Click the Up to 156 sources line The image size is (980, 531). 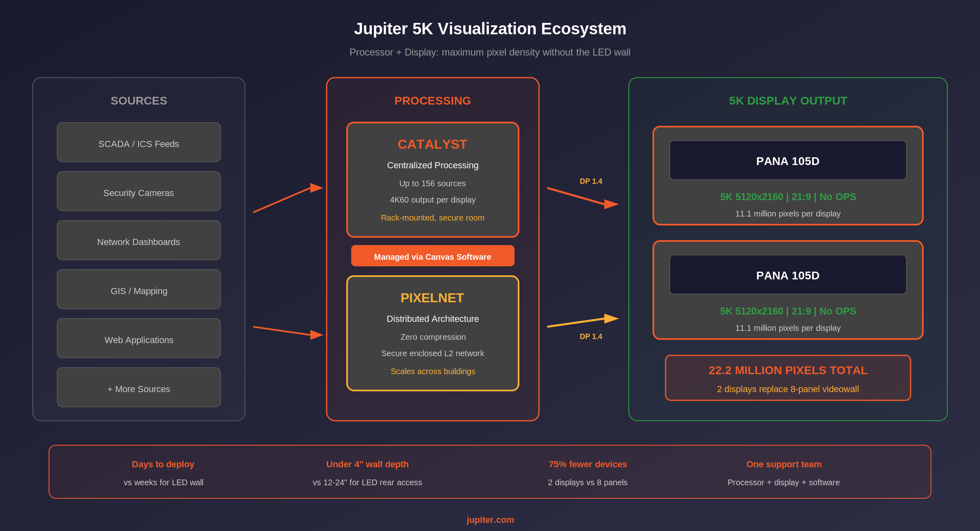click(432, 183)
